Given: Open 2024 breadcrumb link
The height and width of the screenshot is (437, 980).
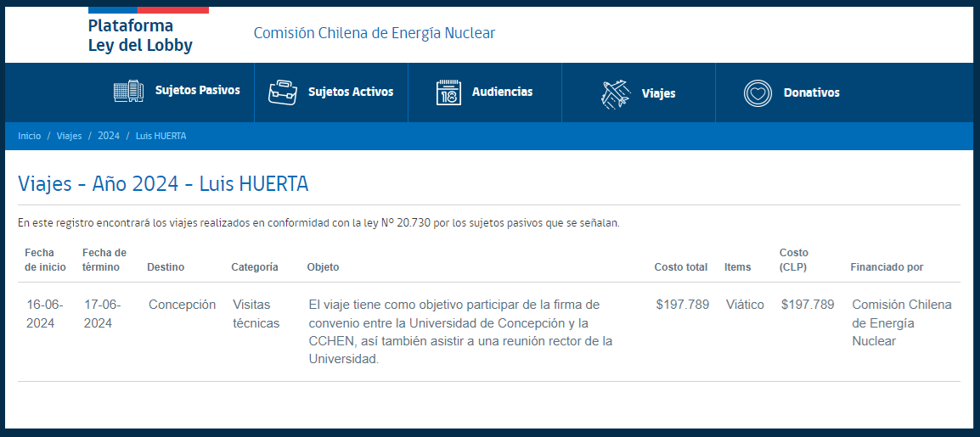Looking at the screenshot, I should (x=109, y=136).
